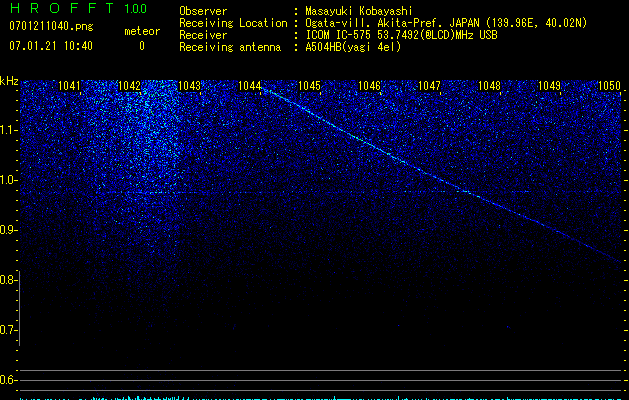Viewport: 629px width, 400px height.
Task: Select the ICOM IC-575 53.7492 MHz USB text
Action: [402, 35]
